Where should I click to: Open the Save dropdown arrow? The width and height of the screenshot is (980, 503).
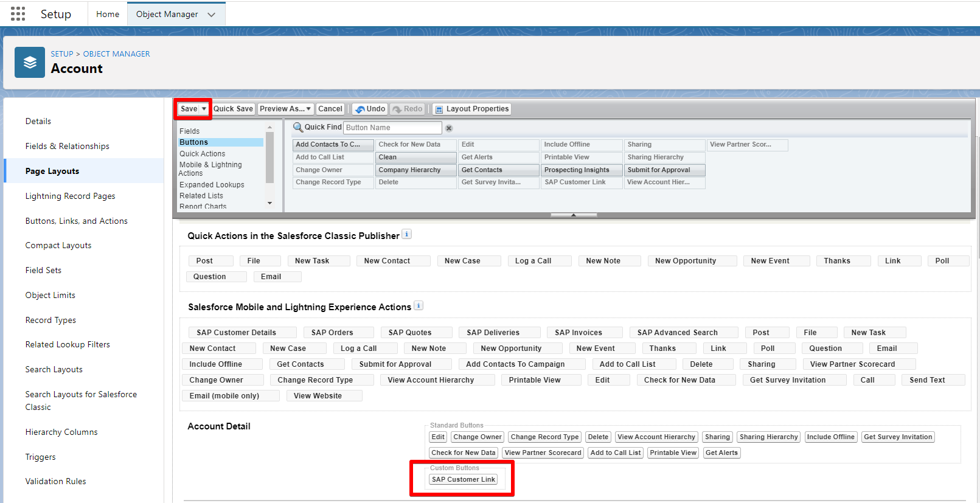(x=204, y=109)
